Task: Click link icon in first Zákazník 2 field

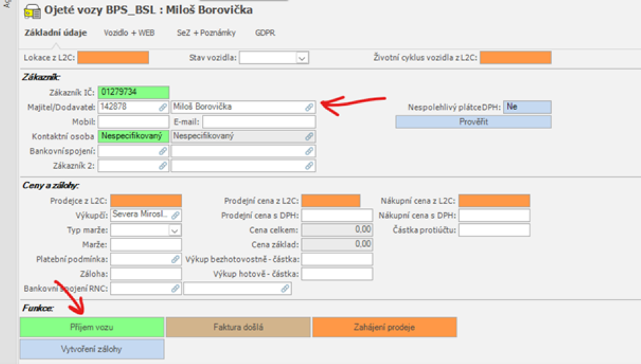Action: pyautogui.click(x=163, y=166)
